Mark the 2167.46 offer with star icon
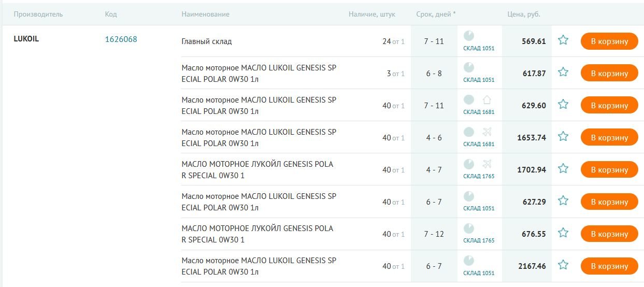 (x=563, y=265)
